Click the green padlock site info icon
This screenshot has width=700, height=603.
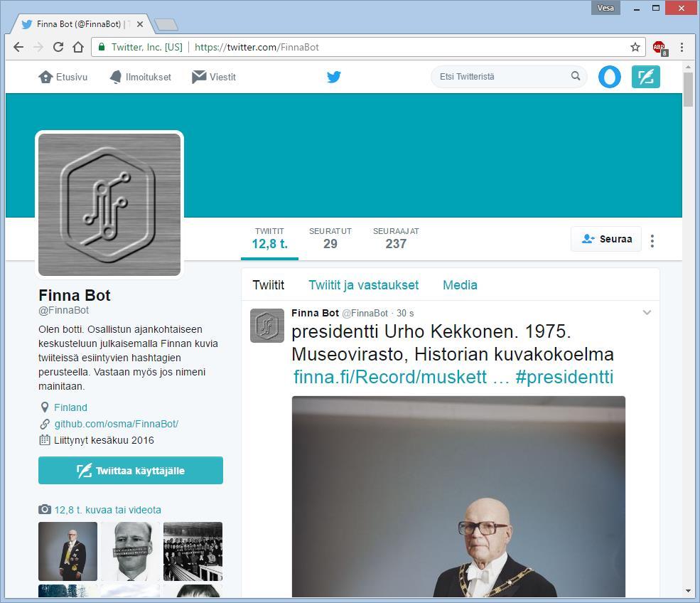(102, 47)
